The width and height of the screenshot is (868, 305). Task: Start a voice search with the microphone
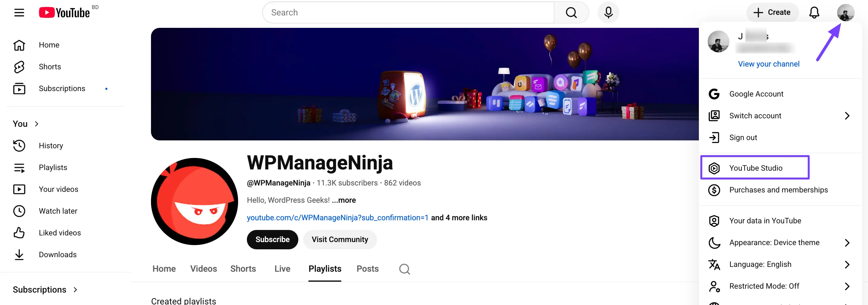(x=608, y=12)
